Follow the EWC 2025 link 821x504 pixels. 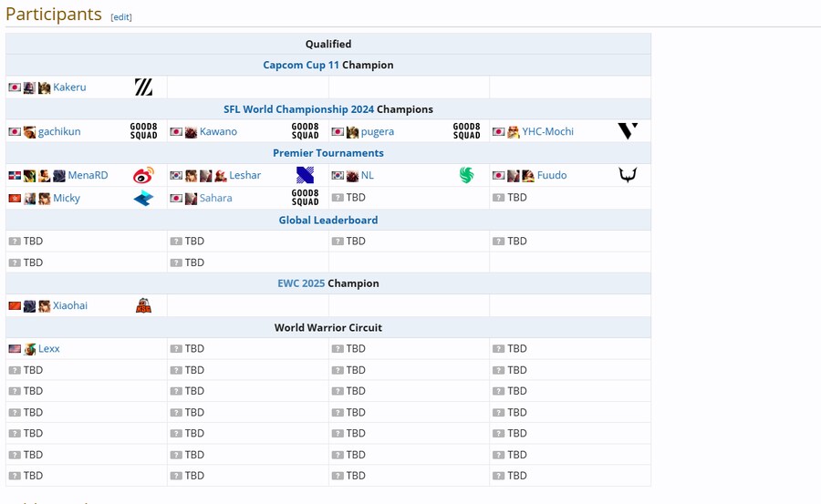[x=301, y=283]
